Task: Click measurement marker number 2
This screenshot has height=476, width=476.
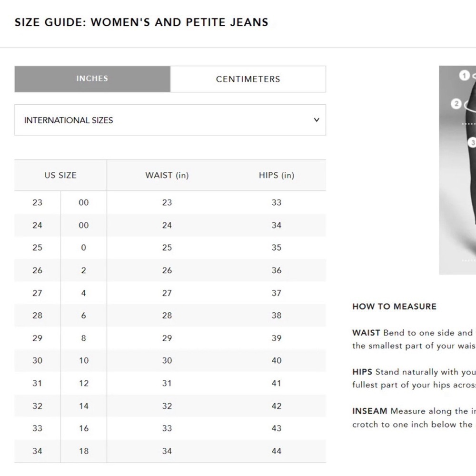Action: (x=456, y=104)
